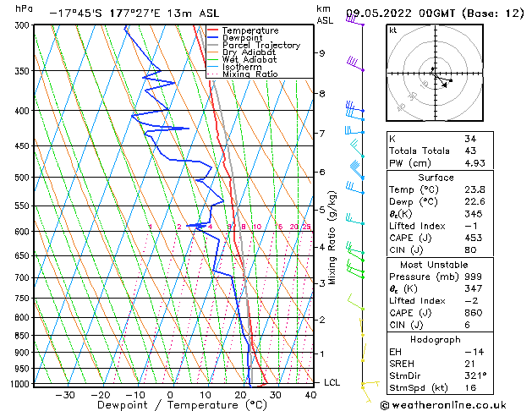
Task: Click the 'Parcel Trajectory' legend entry
Action: tap(261, 45)
